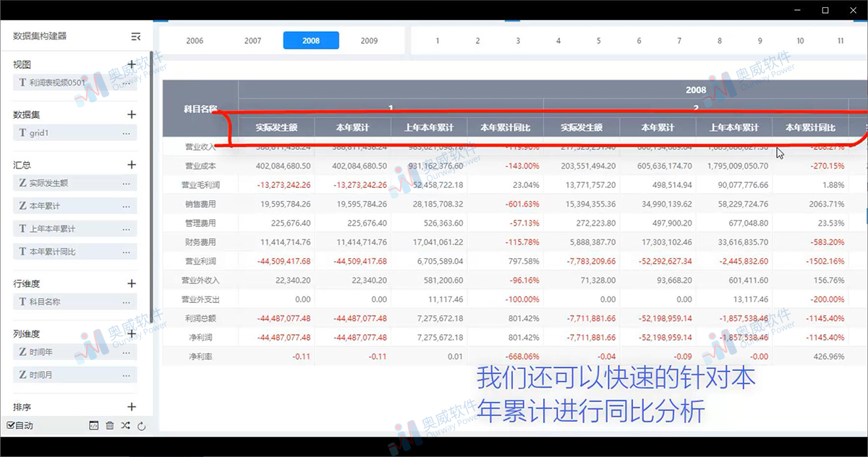The image size is (868, 457).
Task: Select month 5 in month selector
Action: [x=599, y=41]
